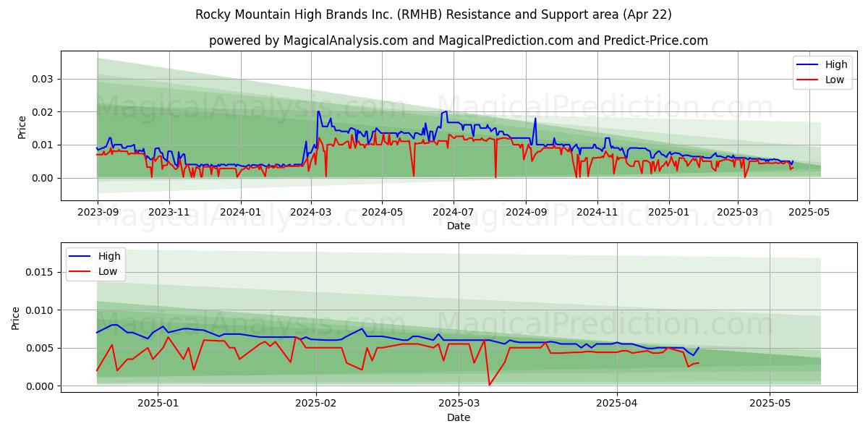Click the '2024-03' tick label
Screen dimensions: 868x434
311,213
